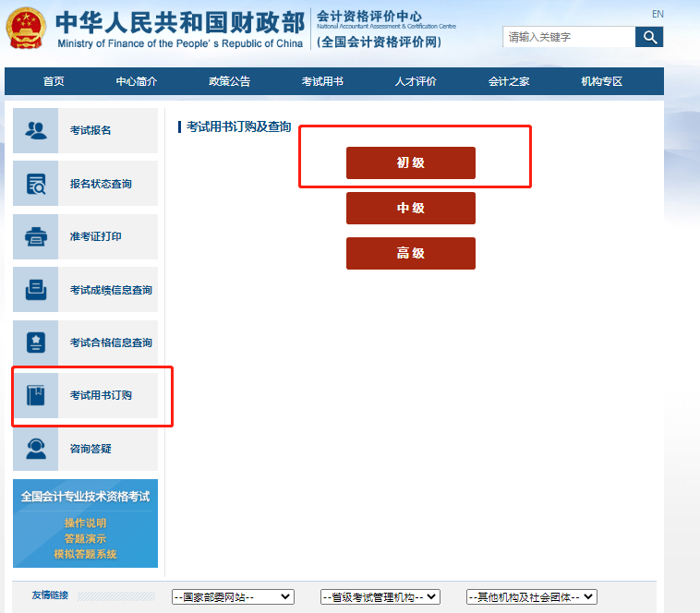Viewport: 700px width, 613px height.
Task: Open the 模拟答题系统 link
Action: click(x=85, y=554)
